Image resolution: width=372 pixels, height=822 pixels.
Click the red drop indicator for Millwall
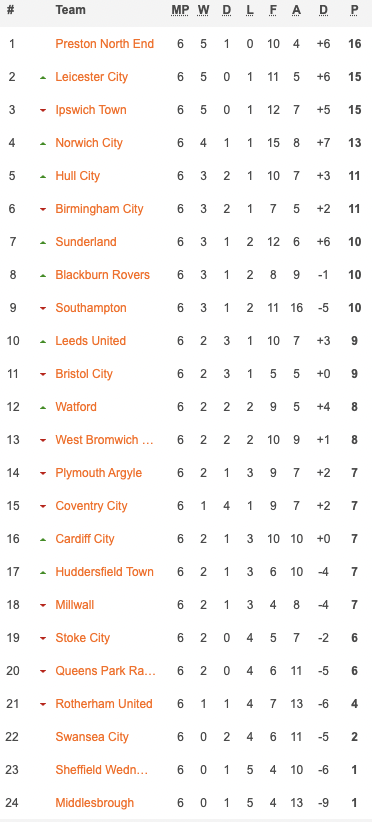(x=43, y=605)
